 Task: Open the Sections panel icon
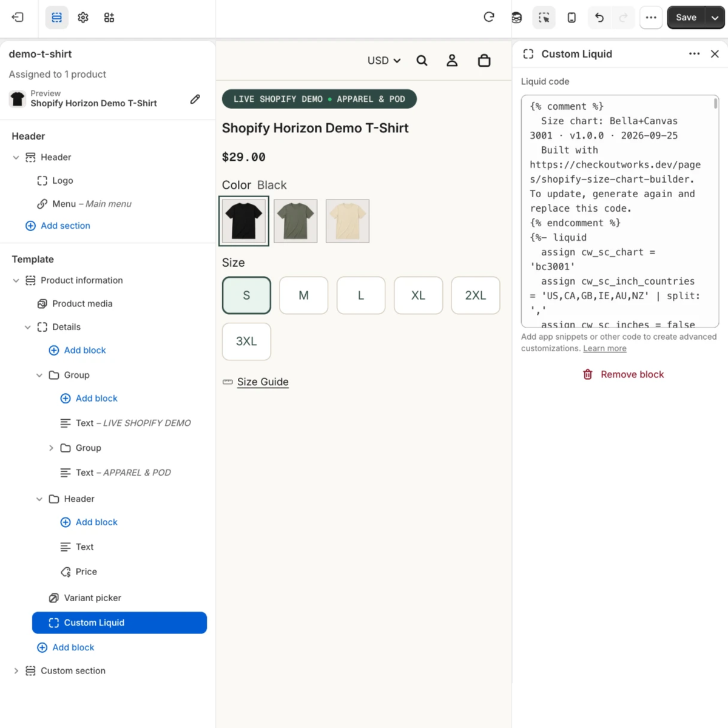click(56, 18)
